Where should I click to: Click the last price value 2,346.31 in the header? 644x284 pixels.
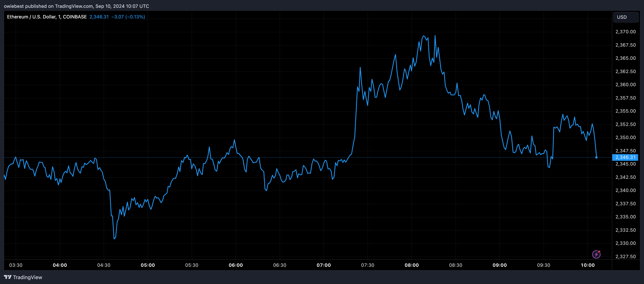pos(99,17)
